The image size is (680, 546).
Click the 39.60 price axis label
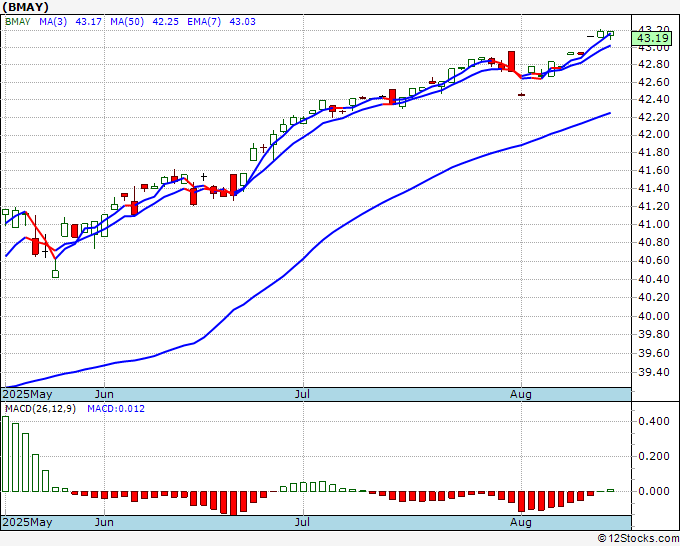(654, 353)
